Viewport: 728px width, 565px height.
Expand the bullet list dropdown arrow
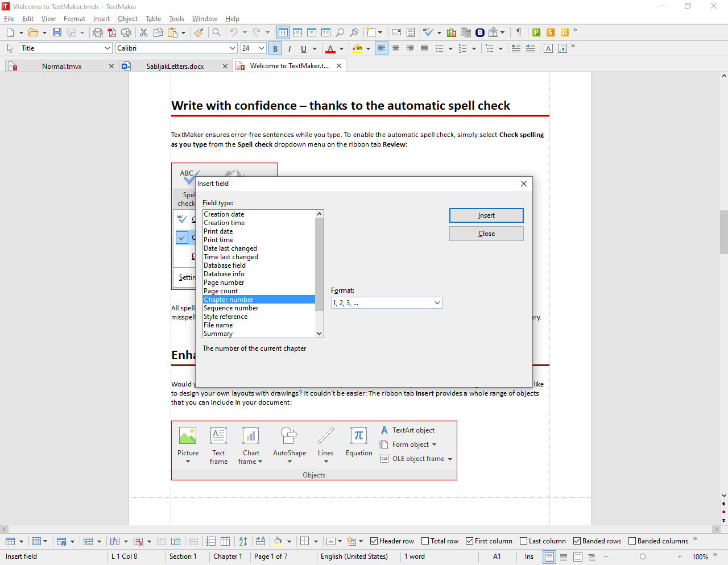pos(450,49)
